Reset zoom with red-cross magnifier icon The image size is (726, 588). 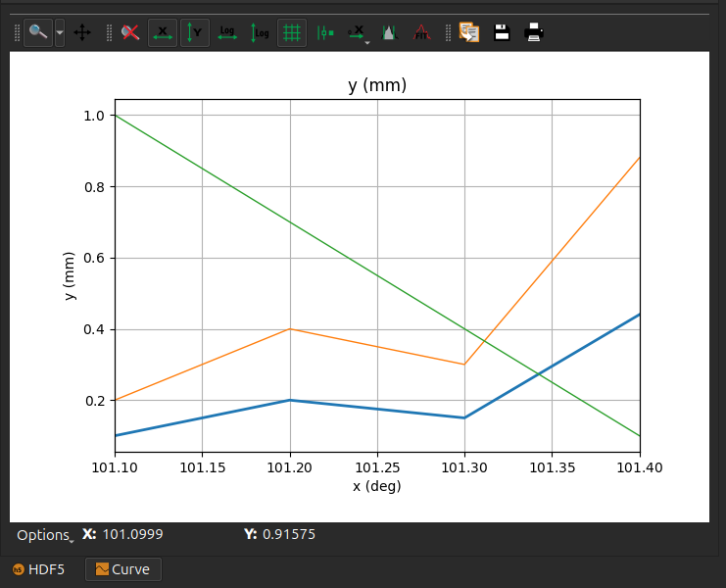coord(130,33)
